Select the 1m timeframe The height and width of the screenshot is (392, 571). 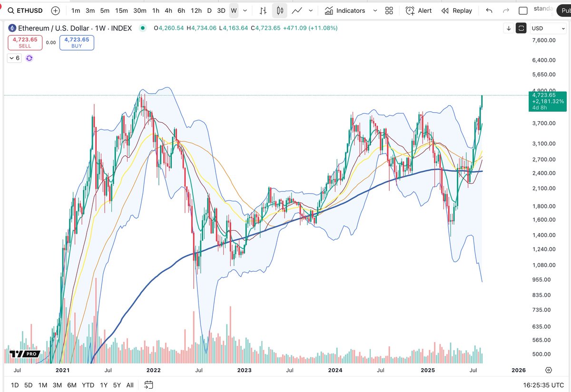tap(76, 10)
